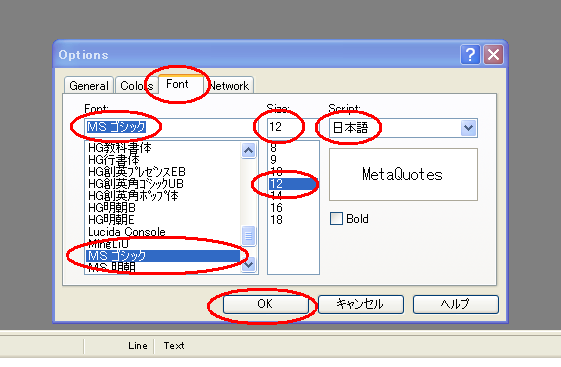Choose size 9 in size list
Image resolution: width=561 pixels, height=367 pixels.
[293, 160]
